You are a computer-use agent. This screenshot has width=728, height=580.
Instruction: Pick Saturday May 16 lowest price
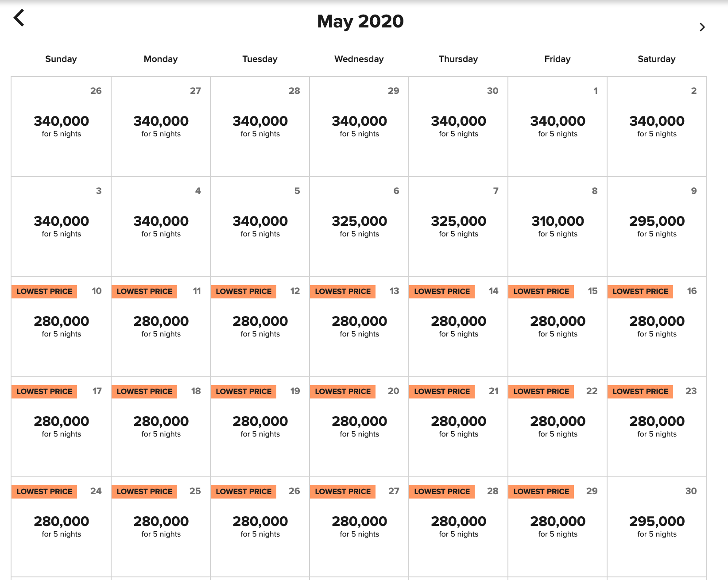click(x=657, y=326)
